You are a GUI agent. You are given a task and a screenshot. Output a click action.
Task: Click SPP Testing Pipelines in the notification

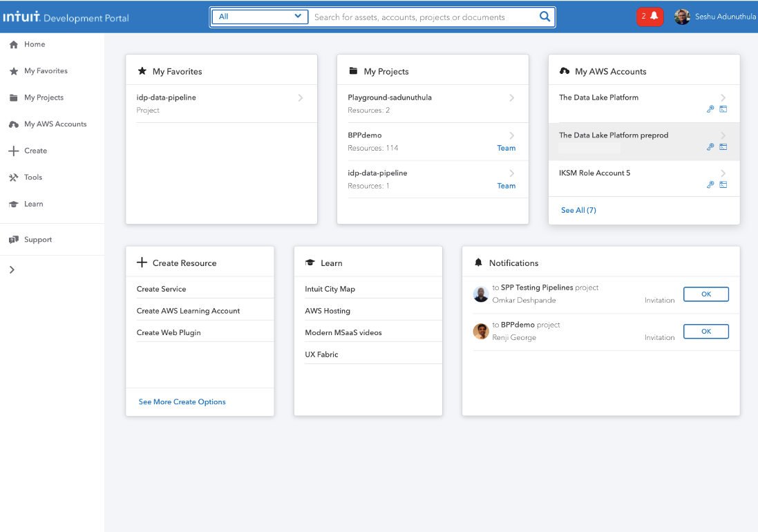point(537,287)
